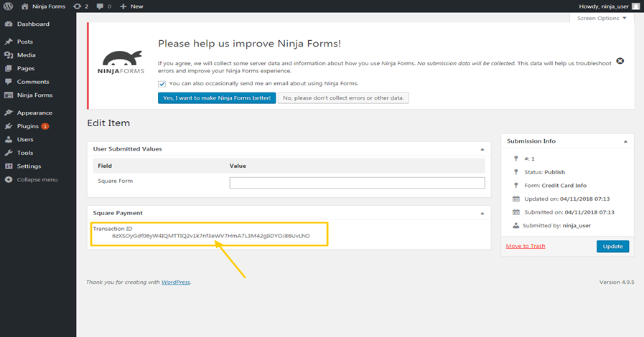The height and width of the screenshot is (337, 644).
Task: Open Ninja Forms sidebar menu item
Action: [x=35, y=95]
